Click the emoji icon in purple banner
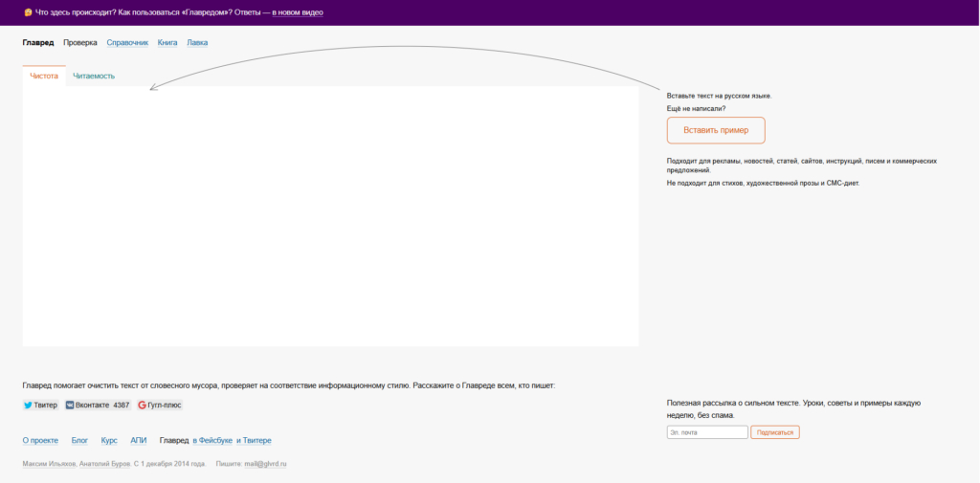Screen dimensions: 980x483 pos(28,12)
